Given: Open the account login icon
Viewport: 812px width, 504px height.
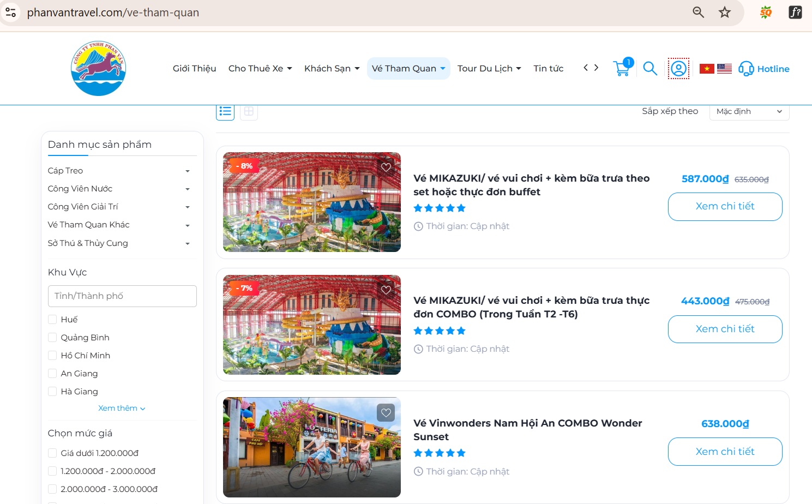Looking at the screenshot, I should [x=678, y=68].
